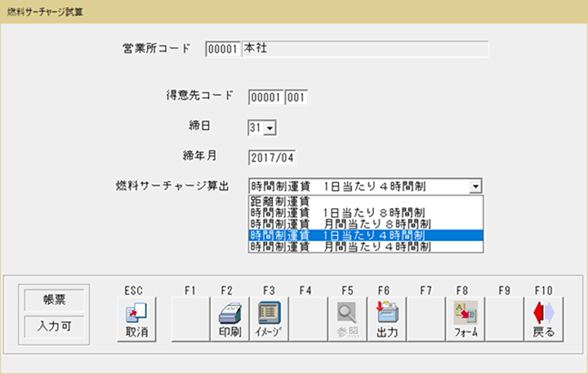Select highlighted 1日当たり4時間制 list option
The height and width of the screenshot is (374, 588).
point(366,235)
